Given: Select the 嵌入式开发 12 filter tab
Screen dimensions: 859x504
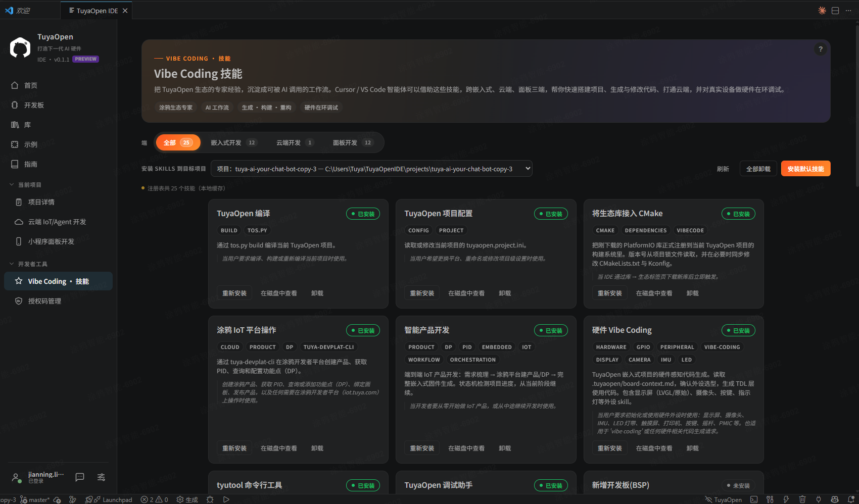Looking at the screenshot, I should 233,142.
